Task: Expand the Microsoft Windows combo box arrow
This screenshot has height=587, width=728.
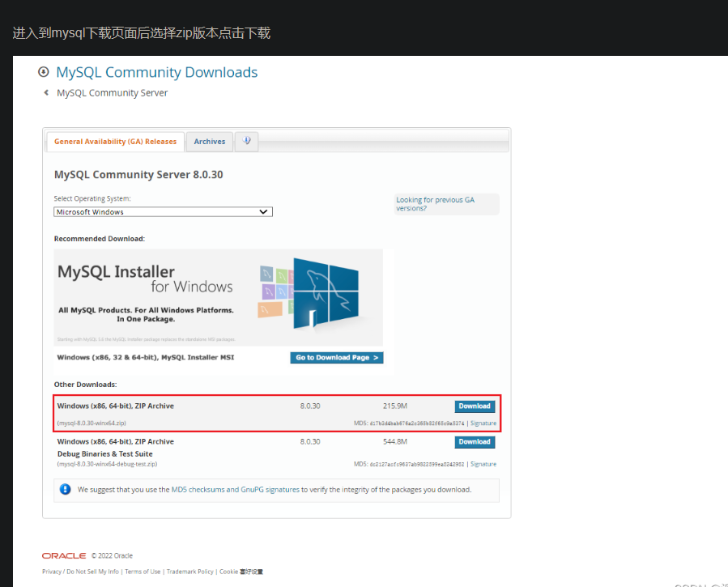Action: click(264, 211)
